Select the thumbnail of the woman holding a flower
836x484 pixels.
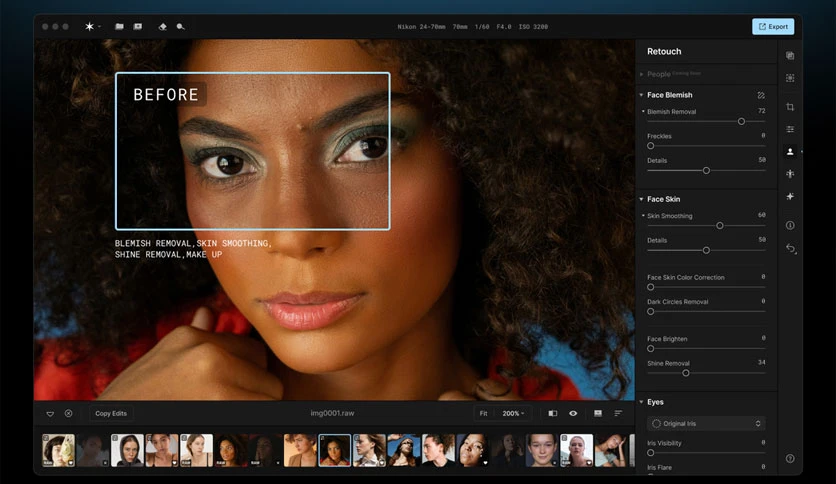59,450
